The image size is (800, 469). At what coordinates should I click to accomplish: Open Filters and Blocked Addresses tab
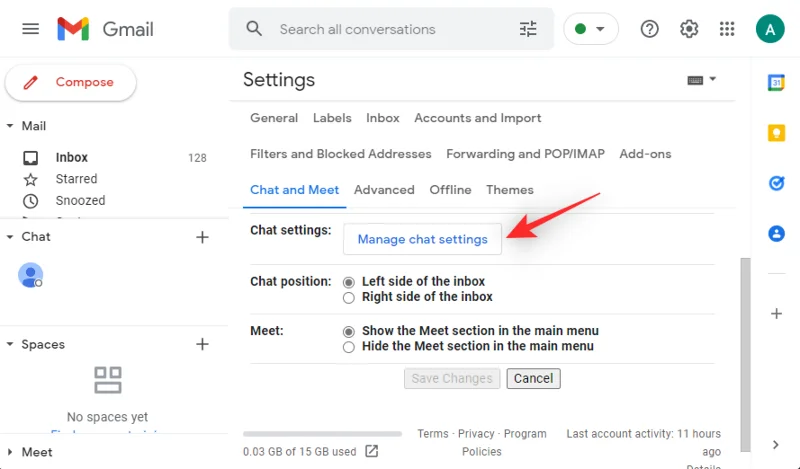coord(341,154)
